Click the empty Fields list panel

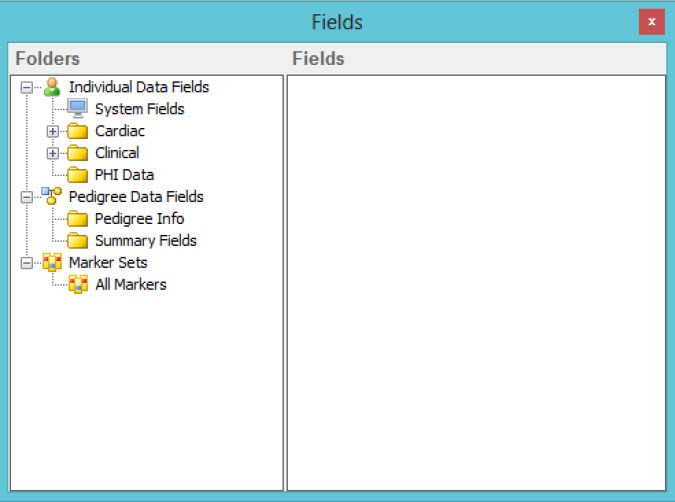pos(476,283)
